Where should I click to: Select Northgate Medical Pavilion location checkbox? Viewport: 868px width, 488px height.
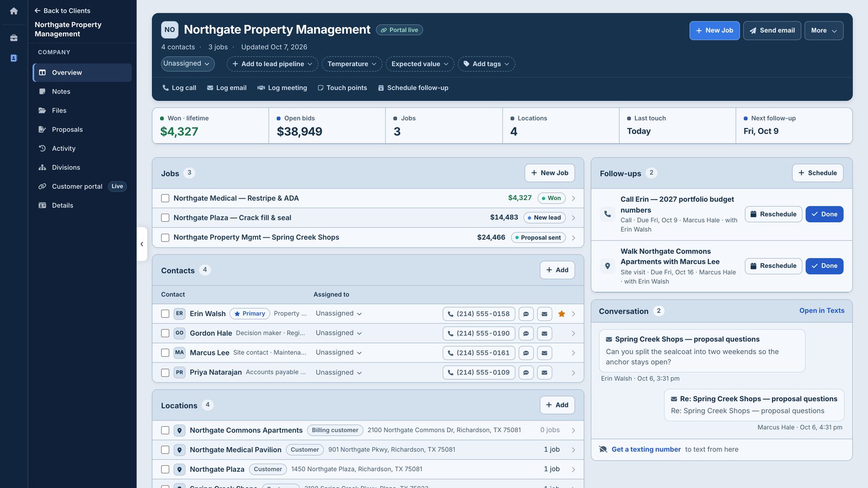[x=165, y=450]
